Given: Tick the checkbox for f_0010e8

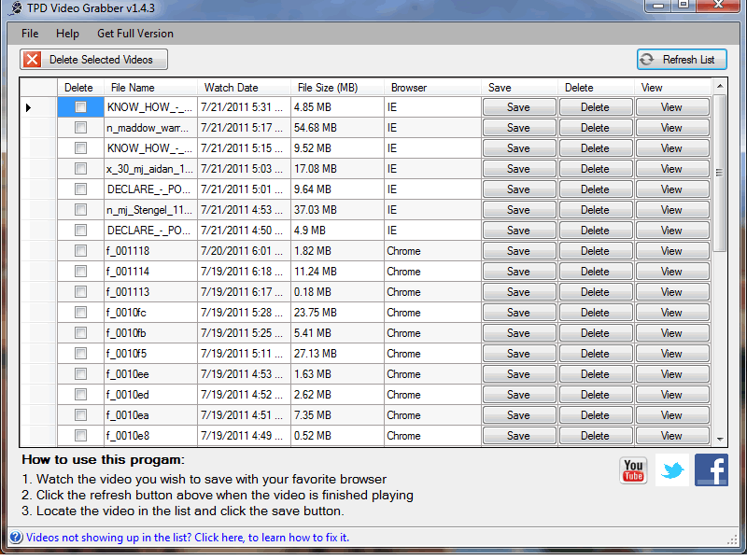Looking at the screenshot, I should [80, 435].
